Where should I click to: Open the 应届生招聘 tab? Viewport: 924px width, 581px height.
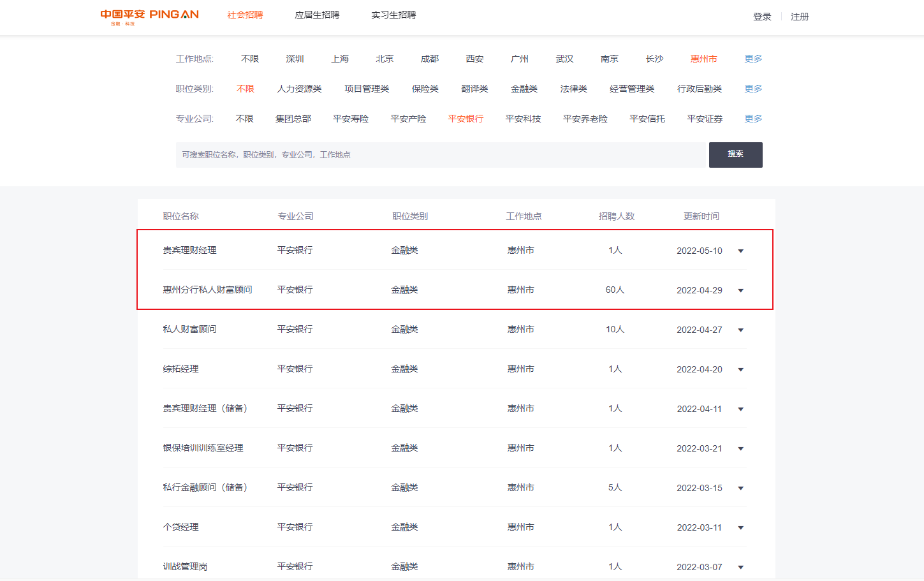point(317,15)
